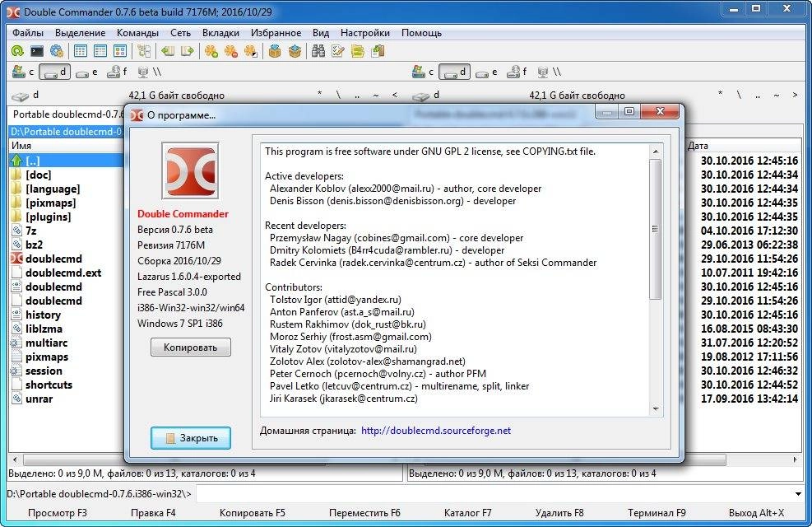
Task: Select drive f in the left drive bar
Action: tap(117, 72)
